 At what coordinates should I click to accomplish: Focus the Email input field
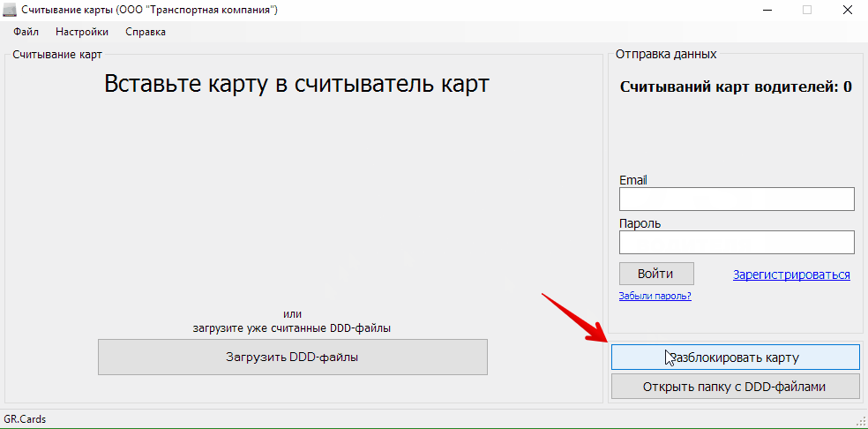(x=737, y=199)
